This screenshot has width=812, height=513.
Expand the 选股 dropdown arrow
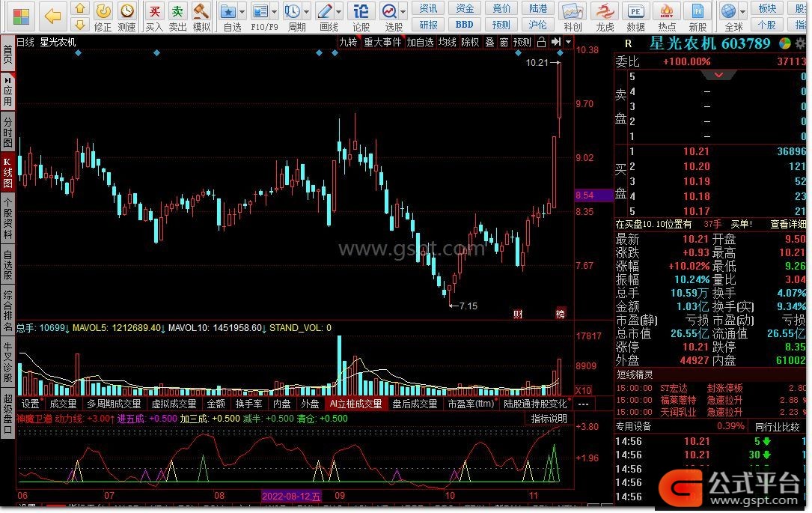(x=403, y=11)
